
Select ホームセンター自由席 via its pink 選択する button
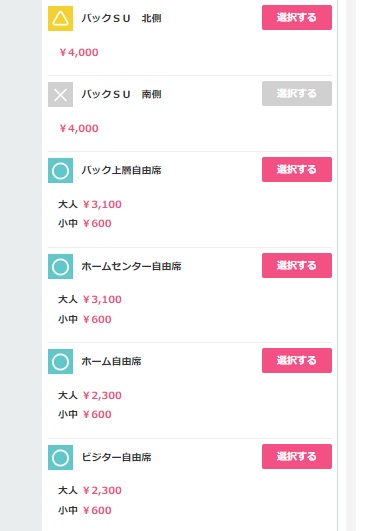tap(297, 266)
